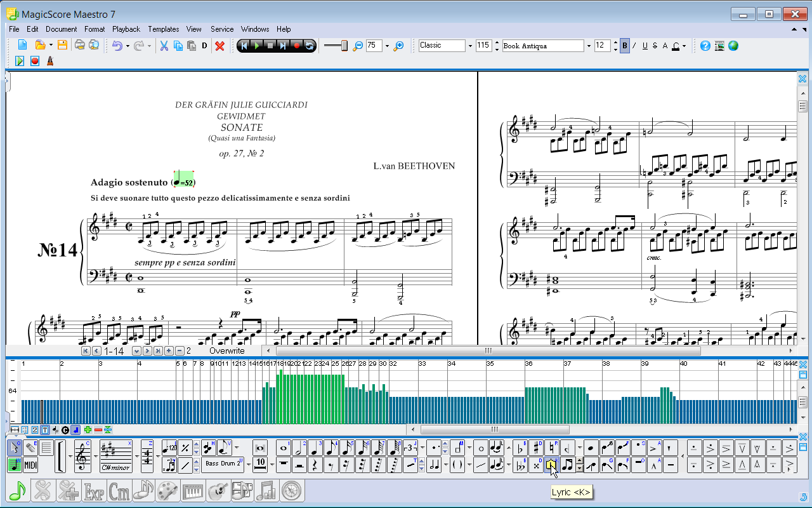Expand the Undo history dropdown arrow
The image size is (812, 508).
[128, 46]
